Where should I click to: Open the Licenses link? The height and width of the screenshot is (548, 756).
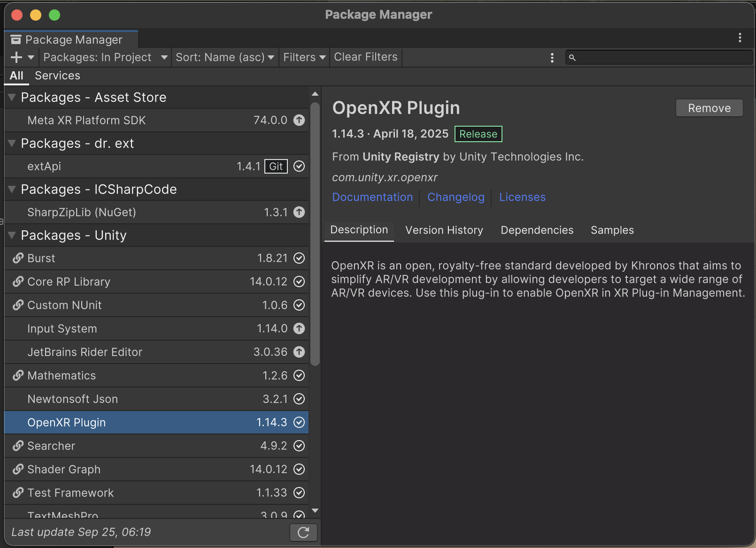tap(522, 198)
